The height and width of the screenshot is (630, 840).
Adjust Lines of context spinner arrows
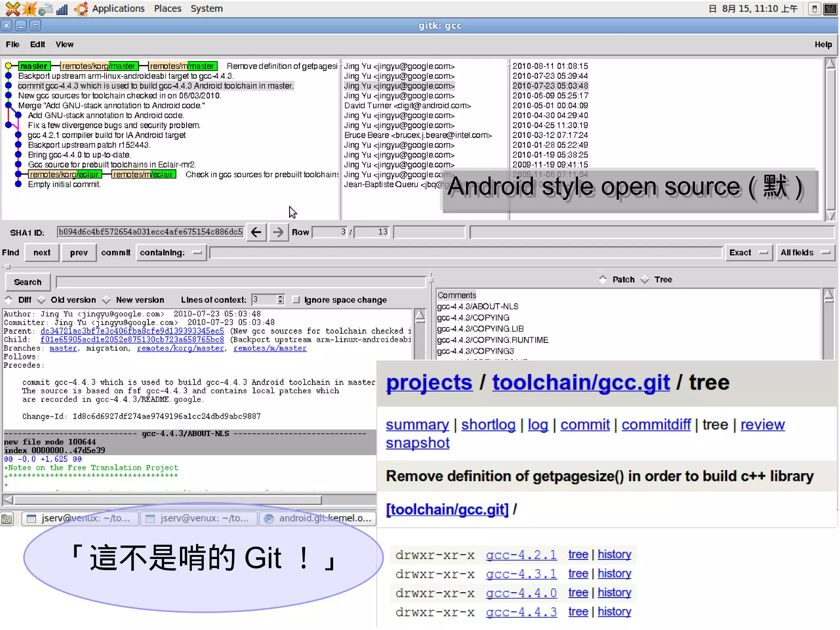[281, 300]
